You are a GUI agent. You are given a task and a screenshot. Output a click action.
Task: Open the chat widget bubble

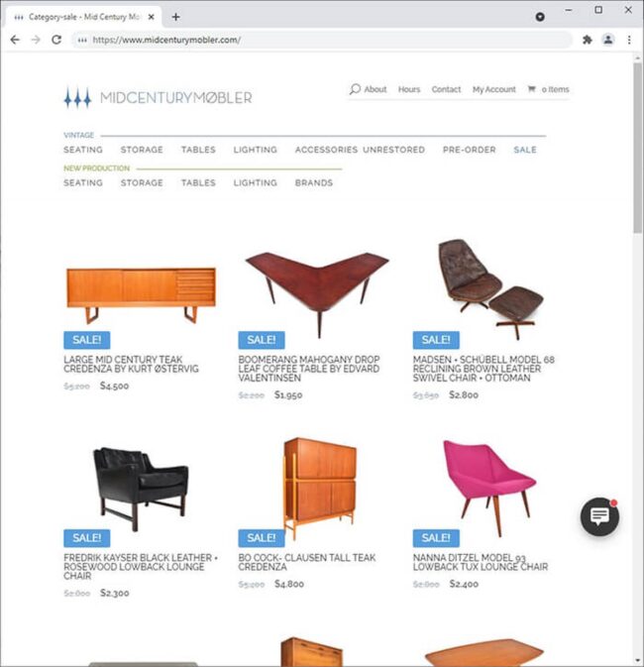(x=599, y=516)
